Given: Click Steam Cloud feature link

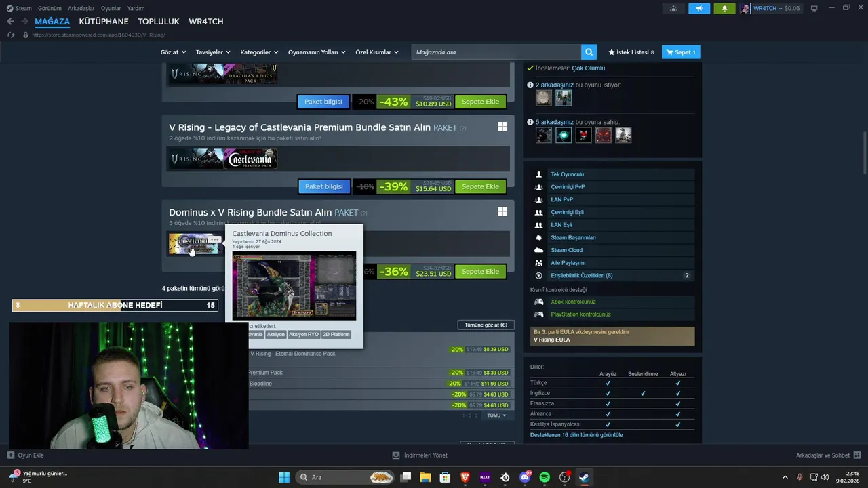Looking at the screenshot, I should coord(566,250).
